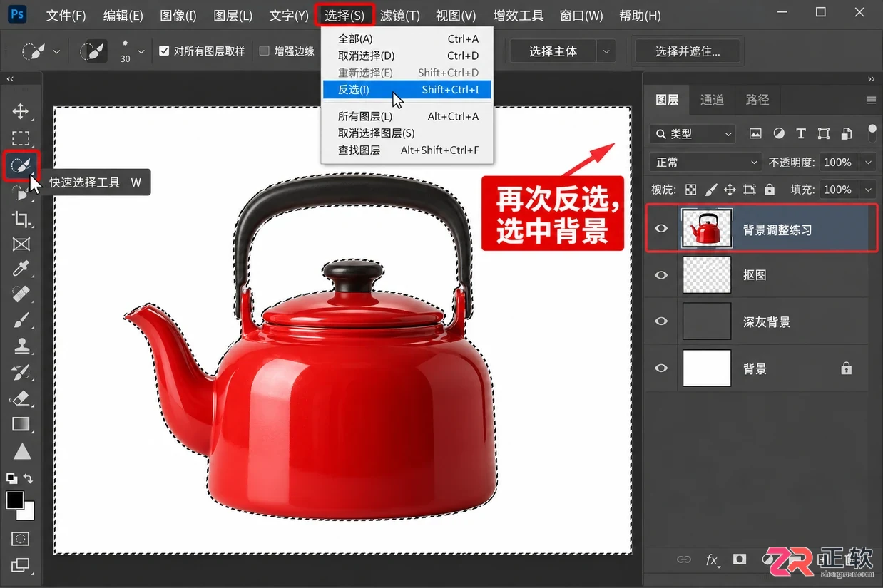Click the black foreground color swatch
Viewport: 883px width, 588px height.
14,500
